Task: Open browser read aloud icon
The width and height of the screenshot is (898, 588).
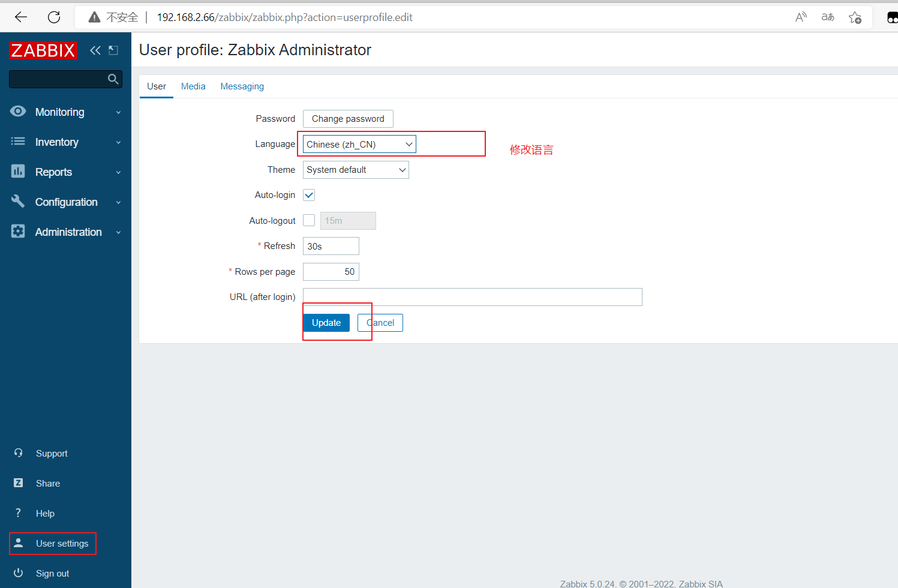Action: point(801,17)
